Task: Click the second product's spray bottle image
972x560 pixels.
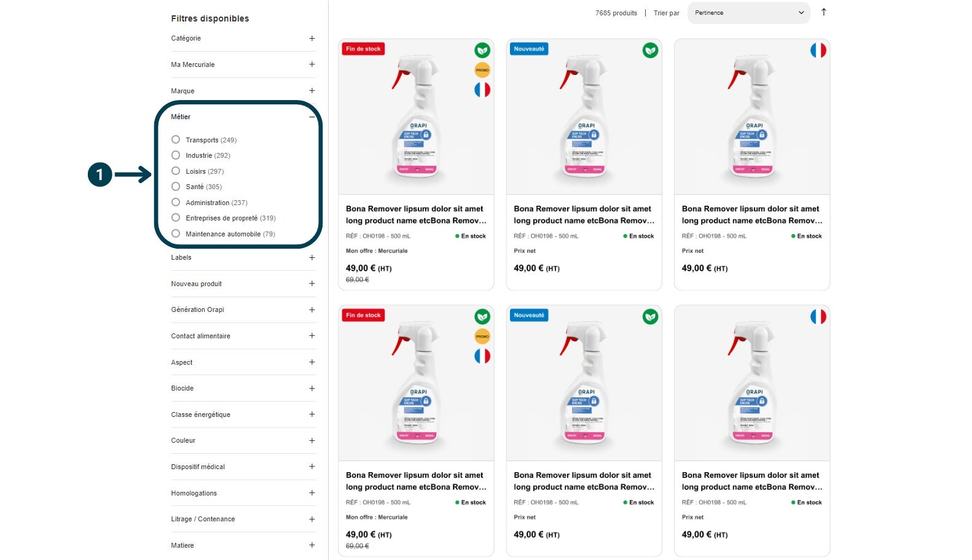Action: pyautogui.click(x=584, y=117)
